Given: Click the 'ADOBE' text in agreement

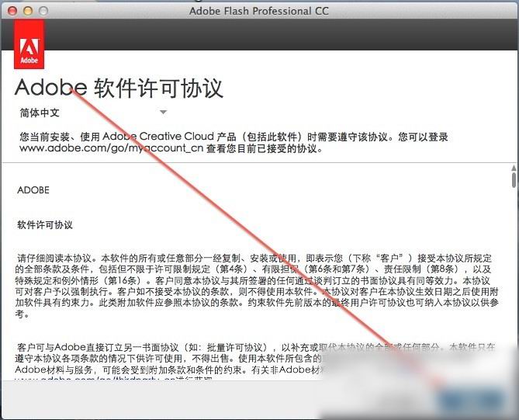Looking at the screenshot, I should coord(33,190).
